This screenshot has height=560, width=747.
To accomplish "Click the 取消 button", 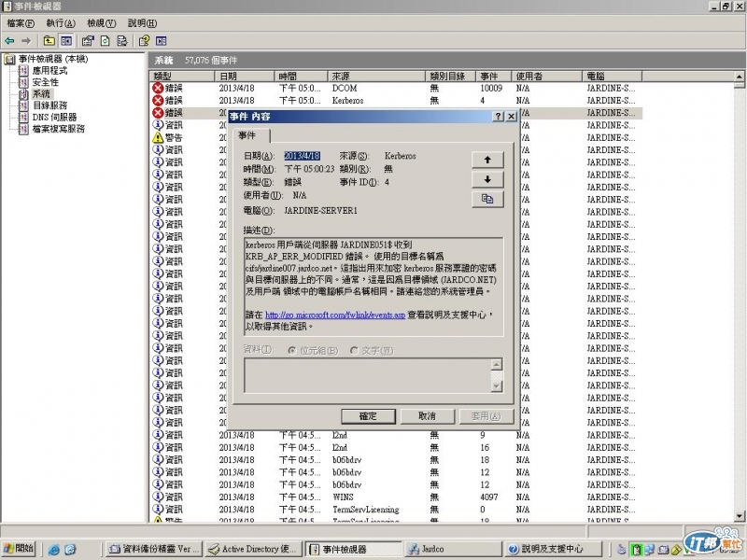I will (427, 416).
